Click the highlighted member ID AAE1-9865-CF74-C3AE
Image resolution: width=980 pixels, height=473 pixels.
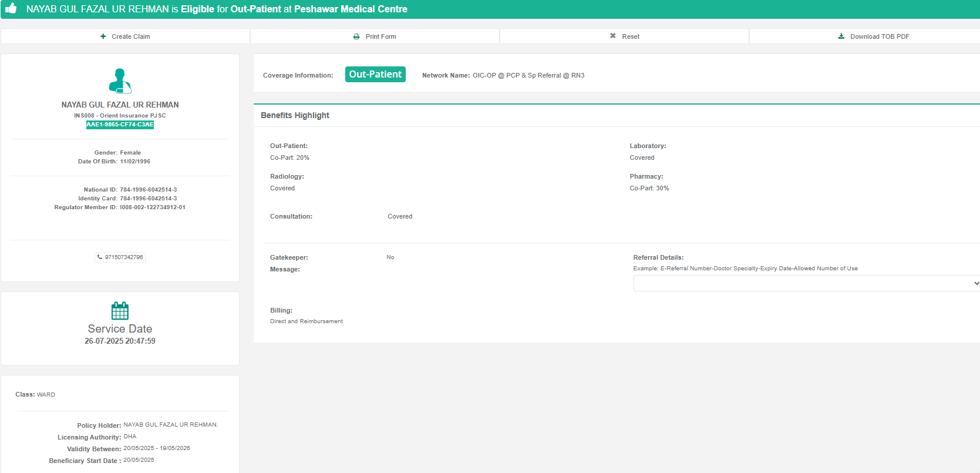[x=120, y=125]
